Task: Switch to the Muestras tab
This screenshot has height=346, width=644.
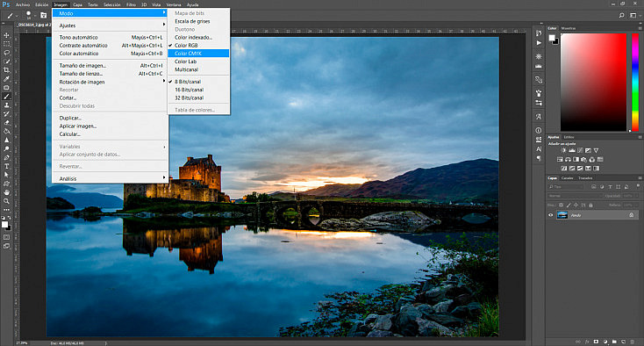Action: point(569,28)
